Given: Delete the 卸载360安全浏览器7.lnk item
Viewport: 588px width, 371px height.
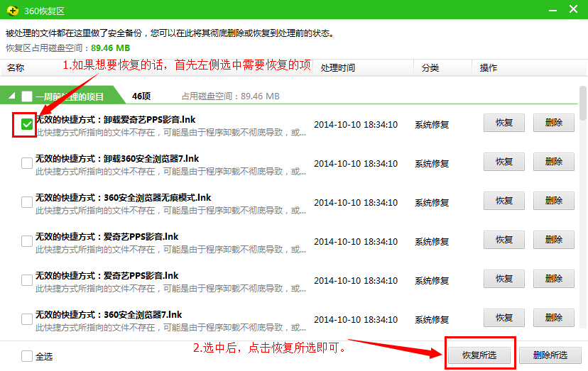Looking at the screenshot, I should [554, 162].
